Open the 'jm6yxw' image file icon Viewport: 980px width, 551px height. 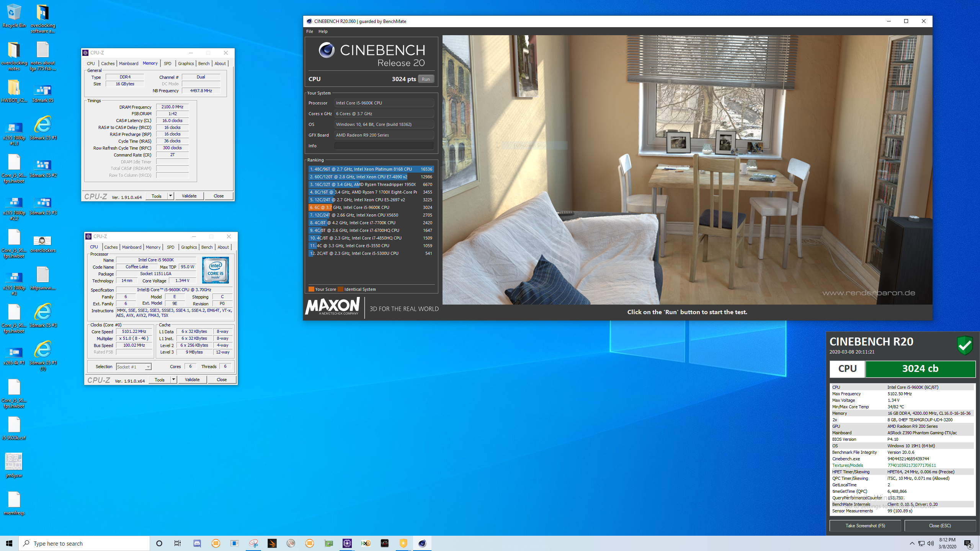14,466
